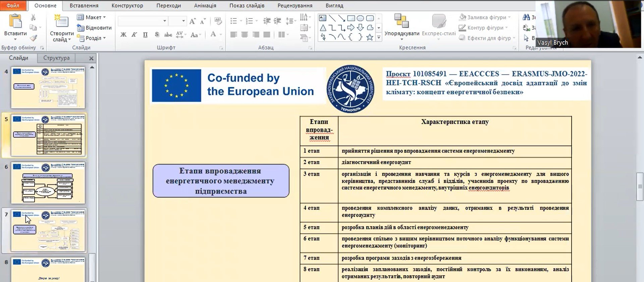Click Створити слайд button
The height and width of the screenshot is (282, 644).
click(62, 28)
